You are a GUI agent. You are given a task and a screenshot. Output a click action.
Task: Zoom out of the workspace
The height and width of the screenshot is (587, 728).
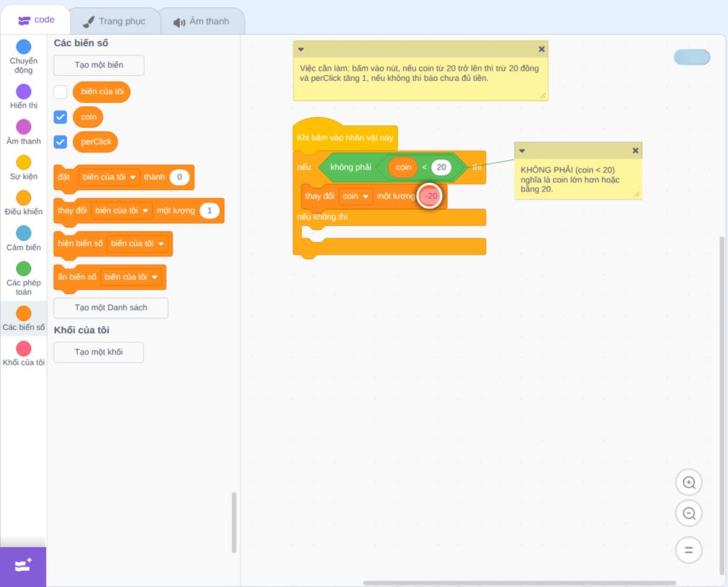[689, 513]
